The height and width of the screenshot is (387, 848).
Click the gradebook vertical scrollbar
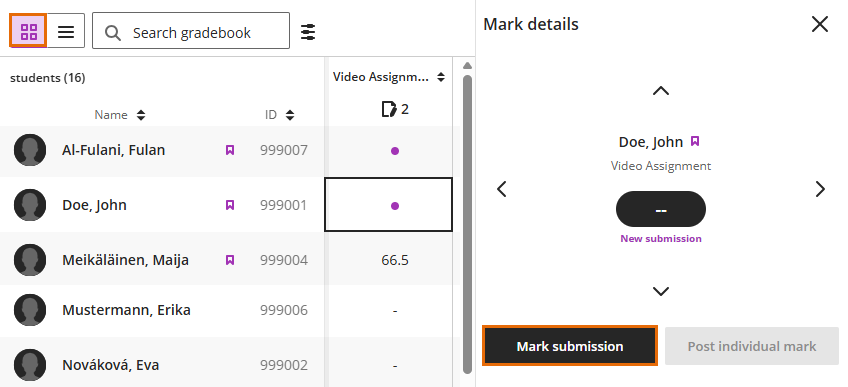(468, 222)
